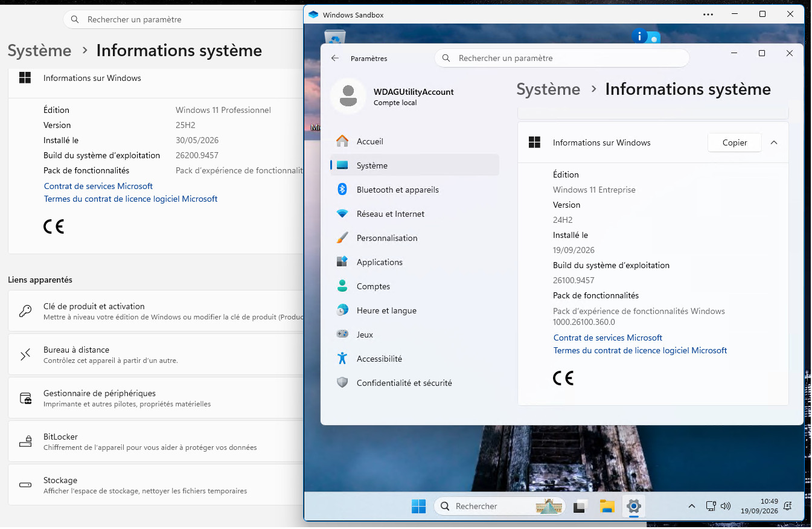This screenshot has height=529, width=812.
Task: Click the host Settings search field
Action: pyautogui.click(x=184, y=19)
